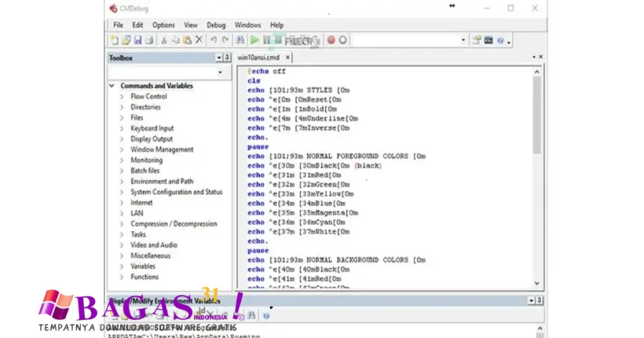644x338 pixels.
Task: Open the Help menu
Action: click(277, 25)
